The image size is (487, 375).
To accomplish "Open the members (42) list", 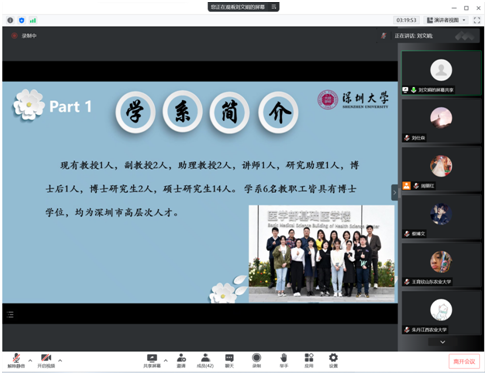I will [205, 360].
